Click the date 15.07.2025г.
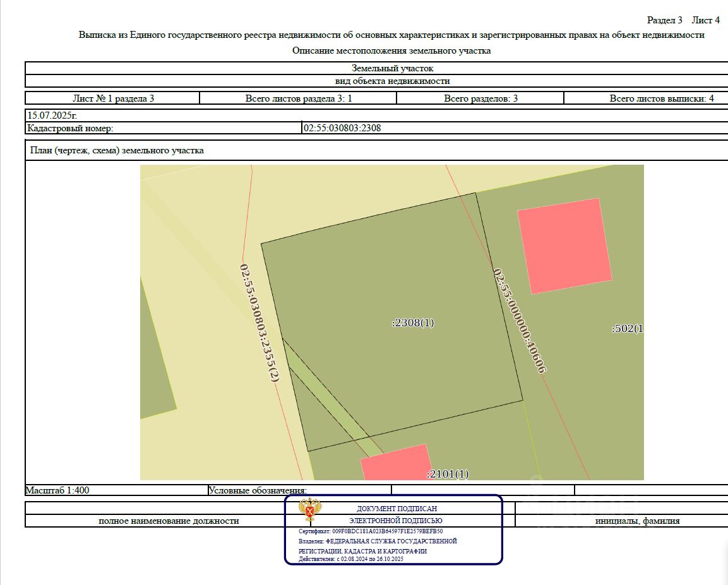 point(52,115)
